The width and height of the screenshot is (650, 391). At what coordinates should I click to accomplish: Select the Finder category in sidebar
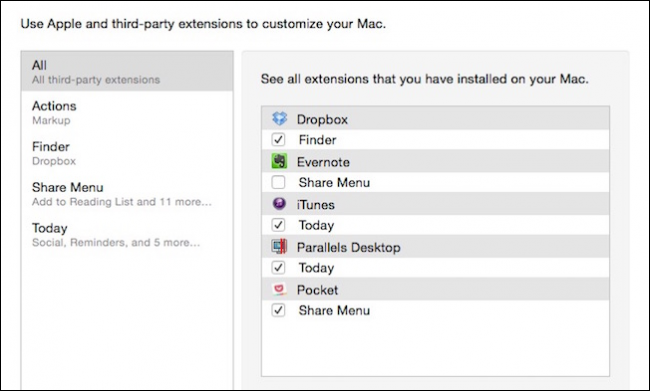click(127, 153)
